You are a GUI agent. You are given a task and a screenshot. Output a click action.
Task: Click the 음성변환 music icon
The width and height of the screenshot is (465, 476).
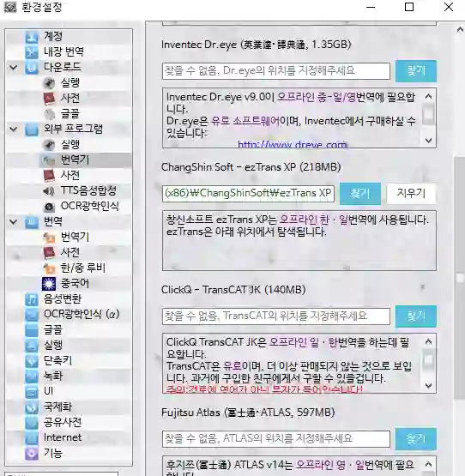32,299
